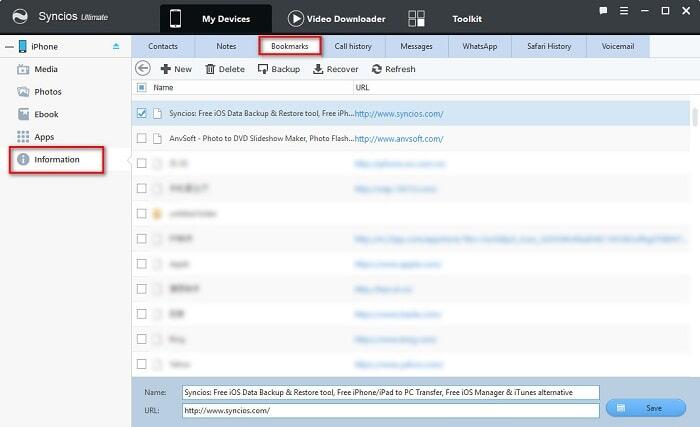Switch to the Call history tab

[354, 46]
